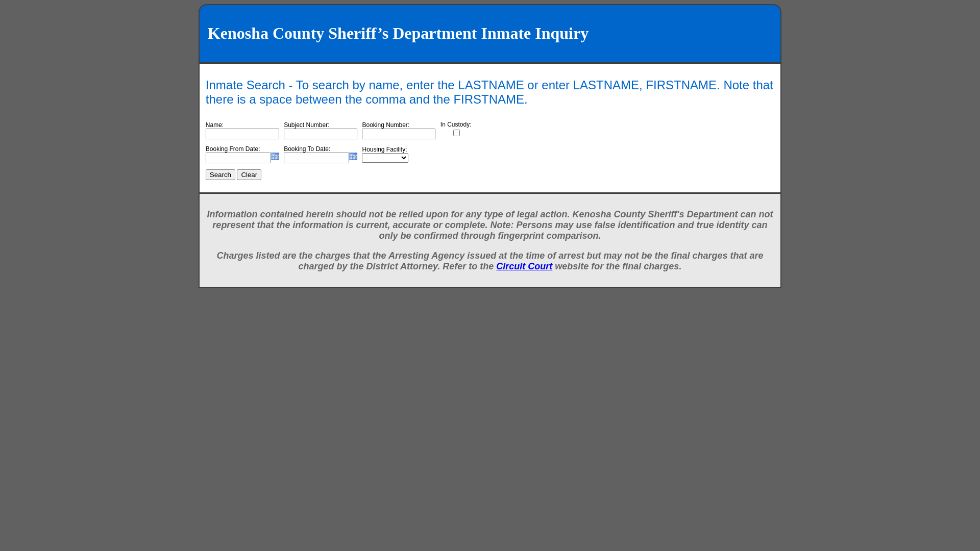Click the Circuit Court link
Screen dimensions: 980x551
pyautogui.click(x=524, y=266)
